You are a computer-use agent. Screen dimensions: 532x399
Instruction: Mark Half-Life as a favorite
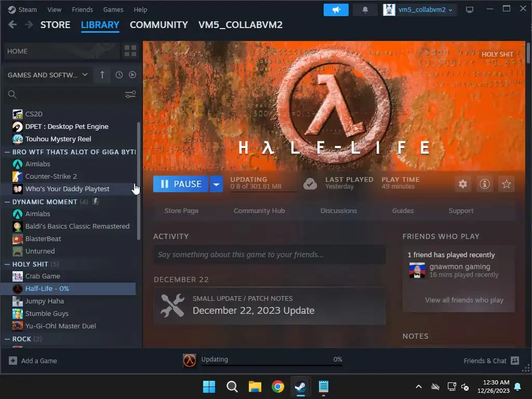(506, 184)
